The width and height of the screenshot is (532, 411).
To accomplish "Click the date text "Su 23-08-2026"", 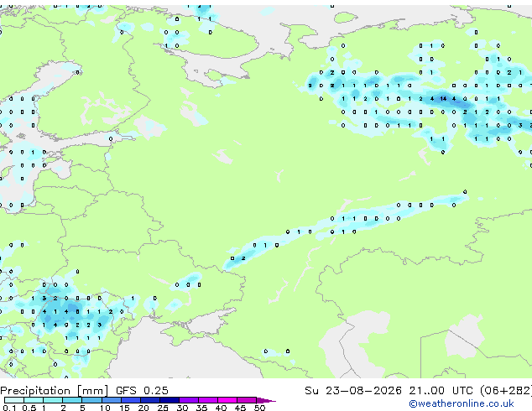I will [353, 391].
